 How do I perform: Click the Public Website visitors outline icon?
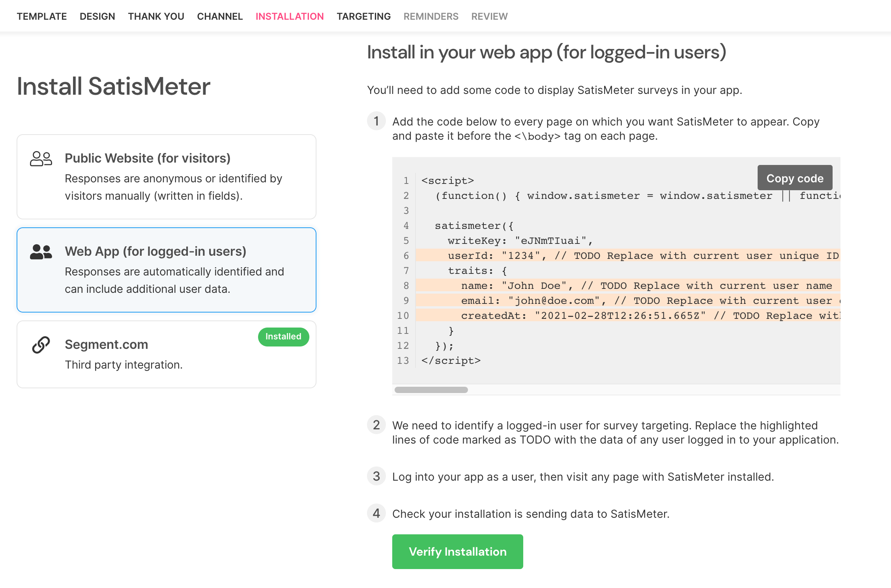pos(41,159)
